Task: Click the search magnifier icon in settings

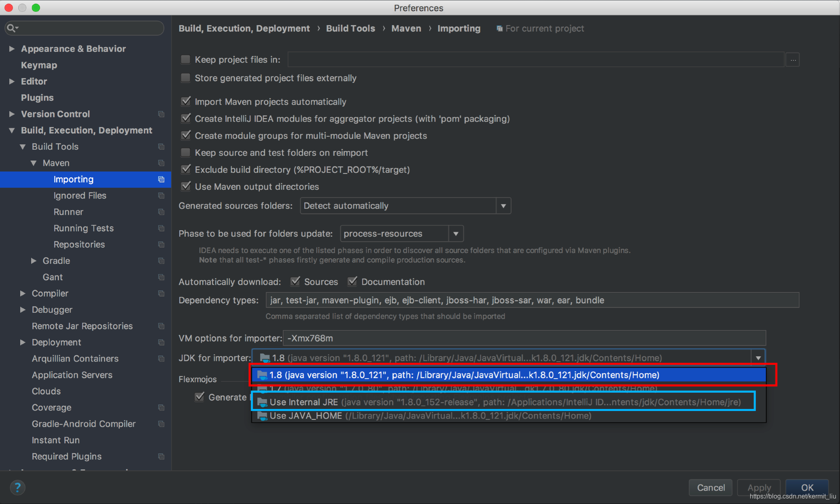Action: point(12,28)
